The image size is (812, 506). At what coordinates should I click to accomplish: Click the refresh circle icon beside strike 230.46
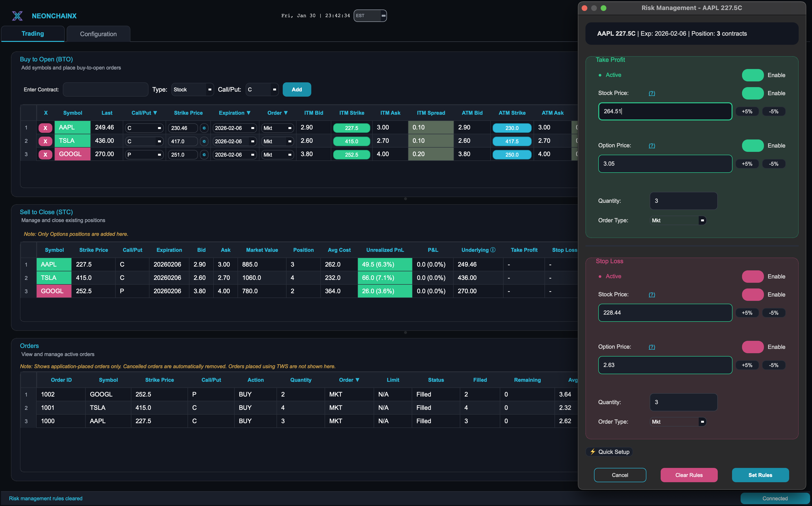tap(204, 128)
